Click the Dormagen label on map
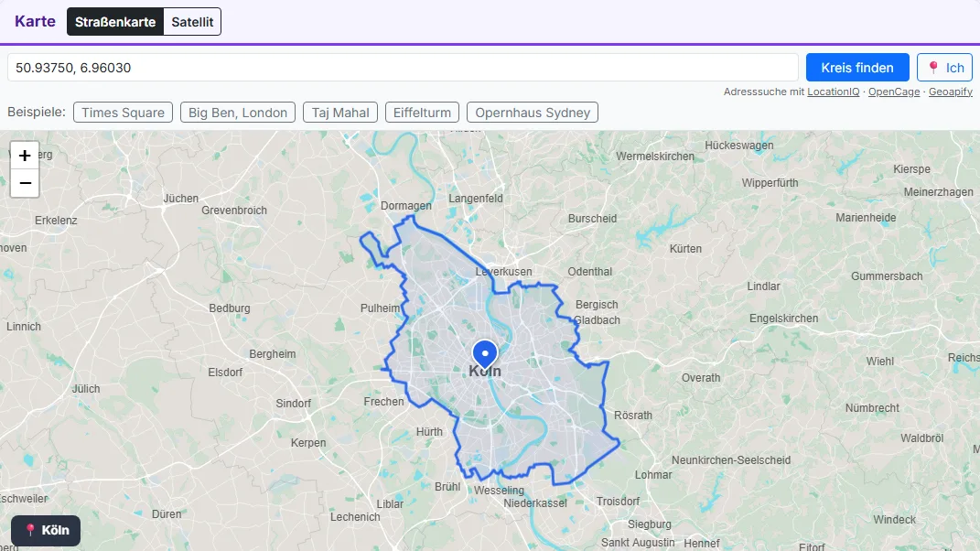The height and width of the screenshot is (551, 980). (x=406, y=206)
